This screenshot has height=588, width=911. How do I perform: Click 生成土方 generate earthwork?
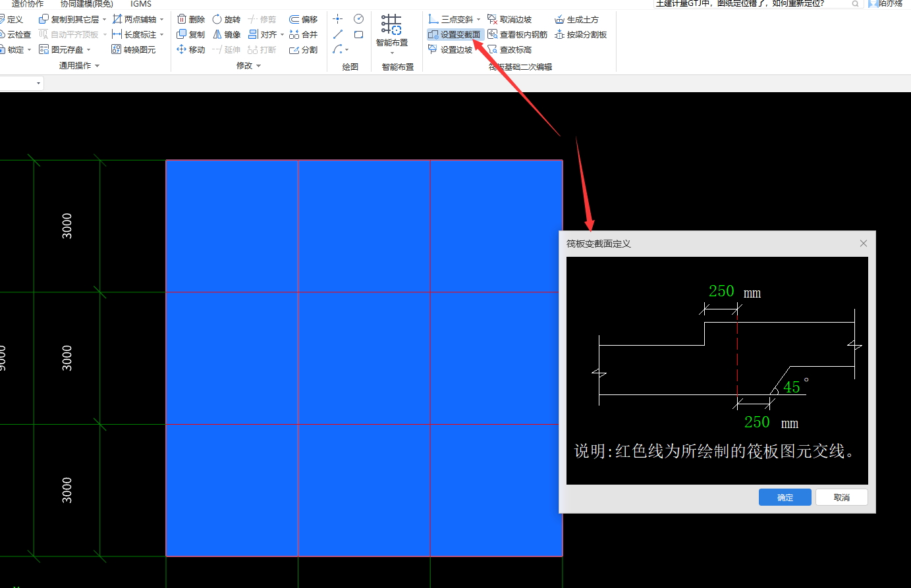tap(576, 20)
